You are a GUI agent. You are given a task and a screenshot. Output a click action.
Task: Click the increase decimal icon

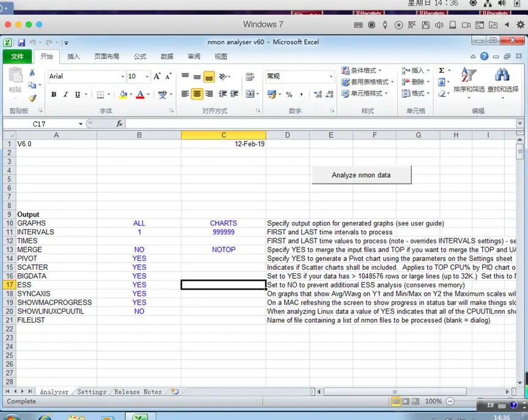tap(318, 94)
